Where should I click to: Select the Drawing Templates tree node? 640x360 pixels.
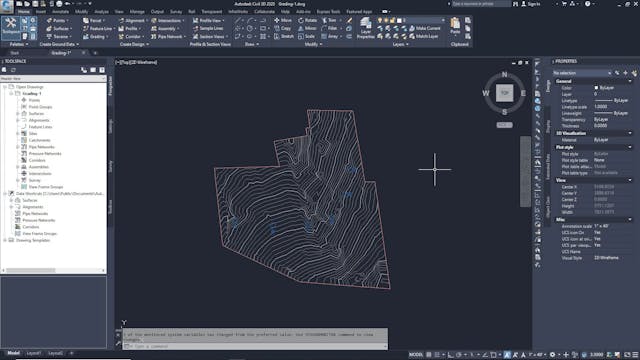click(33, 240)
